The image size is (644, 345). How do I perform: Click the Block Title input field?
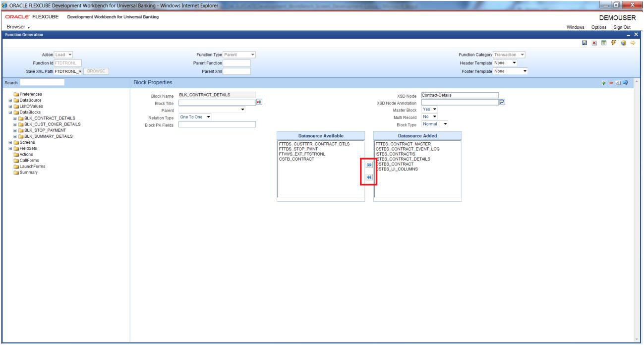pos(217,102)
